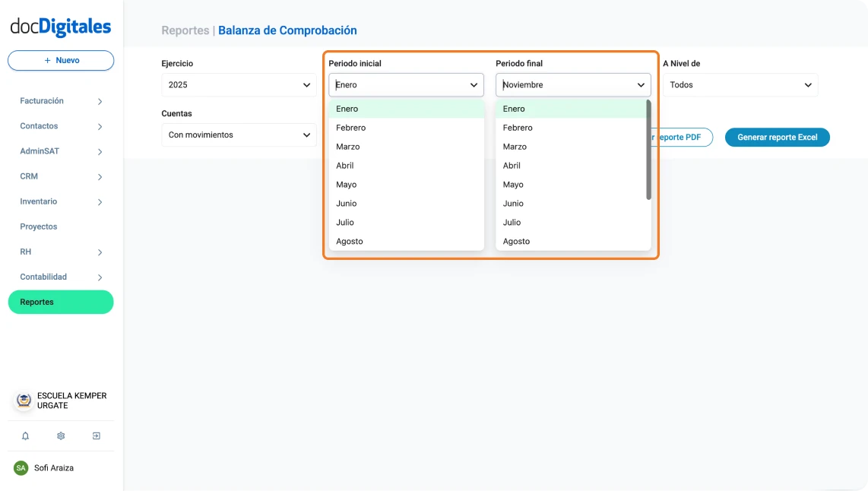Click the Generar reporte Excel button
The width and height of the screenshot is (868, 491).
777,138
